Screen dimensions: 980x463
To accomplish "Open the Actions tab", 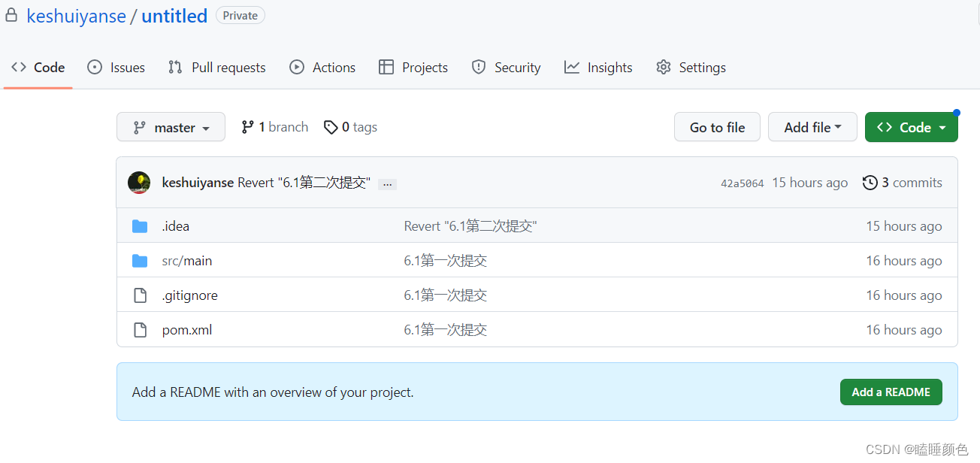I will 322,68.
